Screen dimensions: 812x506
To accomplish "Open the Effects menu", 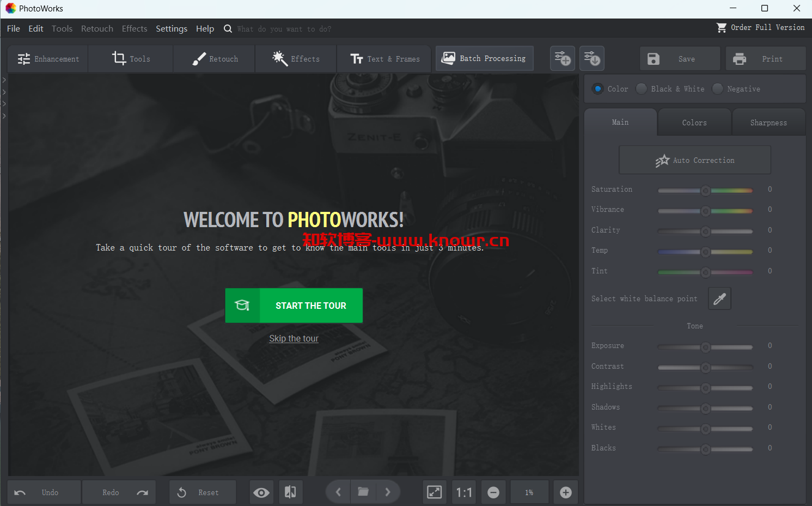I will coord(135,29).
